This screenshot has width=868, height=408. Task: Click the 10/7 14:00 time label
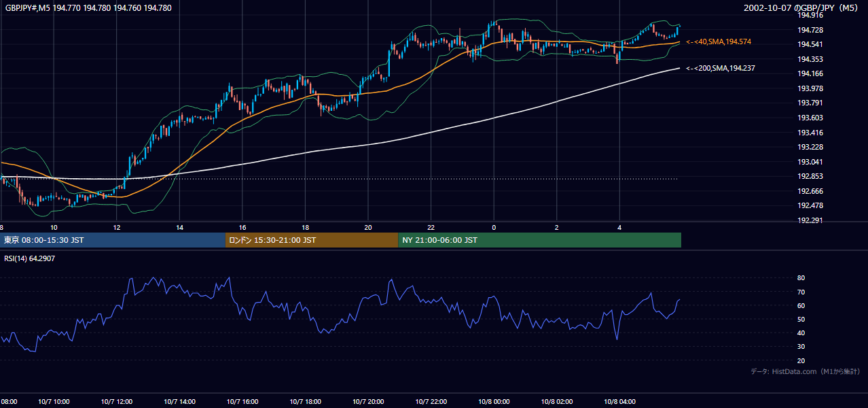(179, 401)
